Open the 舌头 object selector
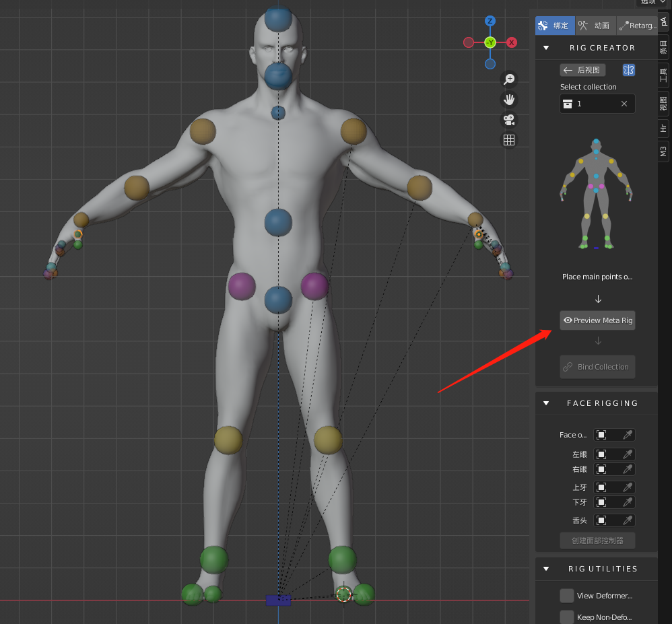 (x=613, y=520)
